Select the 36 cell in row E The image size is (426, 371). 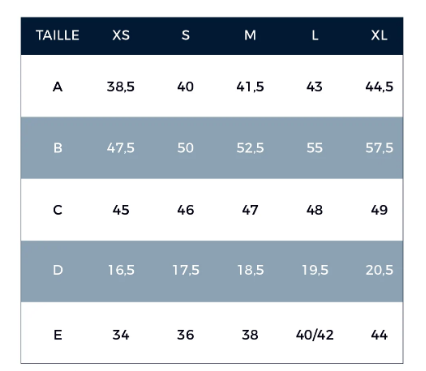[185, 335]
